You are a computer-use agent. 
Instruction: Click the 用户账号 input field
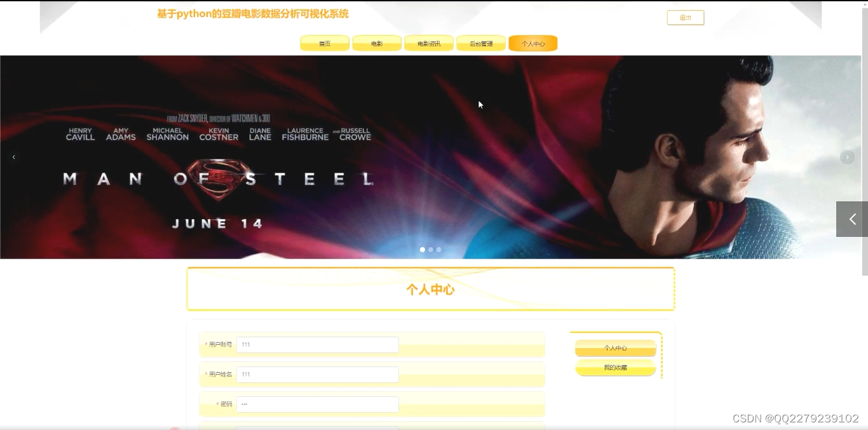(x=318, y=345)
